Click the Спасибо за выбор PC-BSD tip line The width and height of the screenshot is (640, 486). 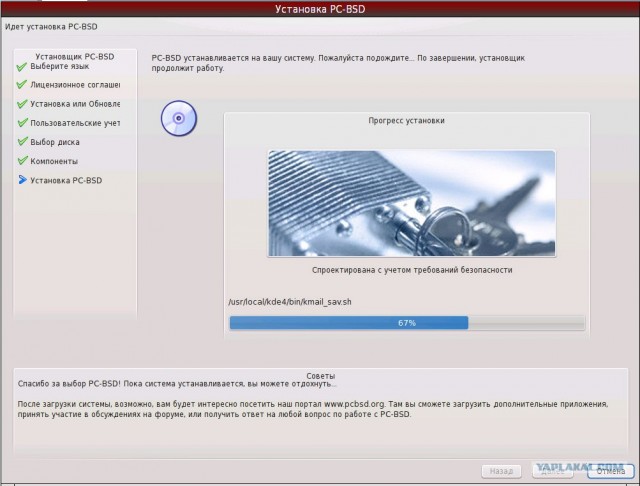[177, 384]
